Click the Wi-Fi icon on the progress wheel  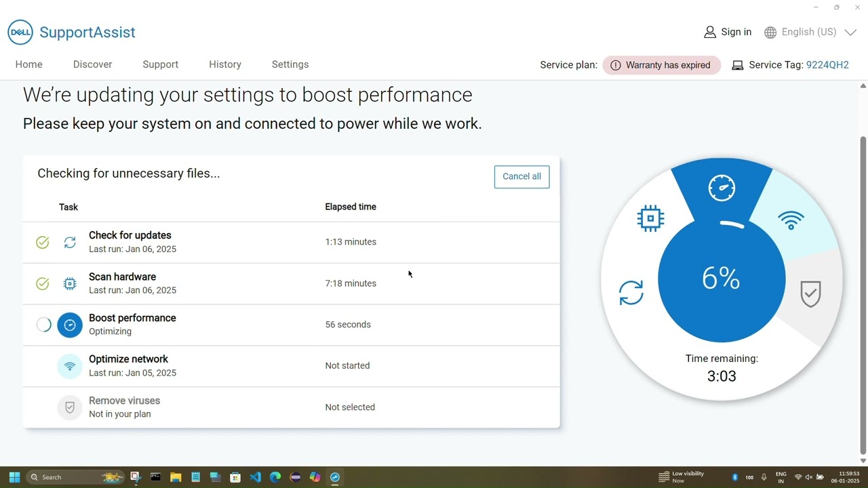point(791,220)
